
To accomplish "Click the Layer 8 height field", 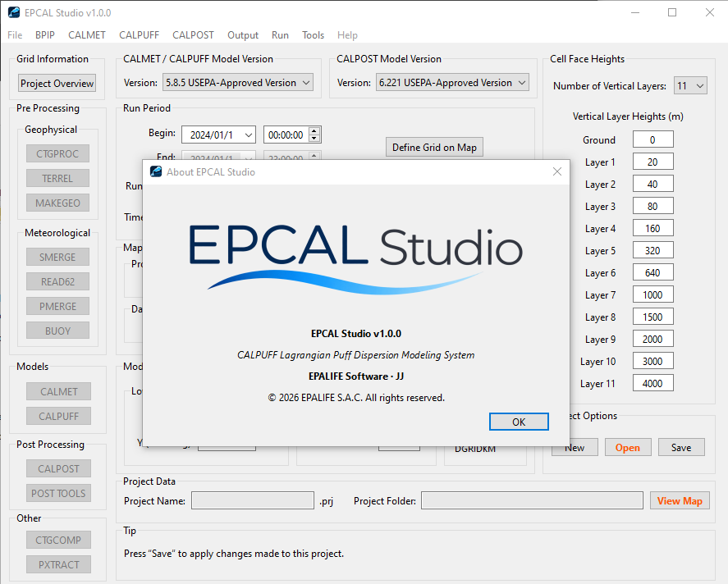I will tap(652, 317).
